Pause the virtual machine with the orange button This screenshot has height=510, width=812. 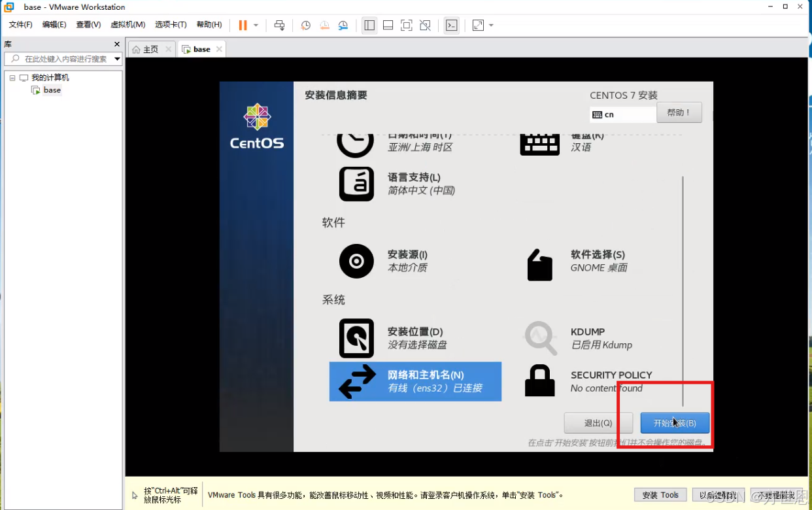[243, 25]
